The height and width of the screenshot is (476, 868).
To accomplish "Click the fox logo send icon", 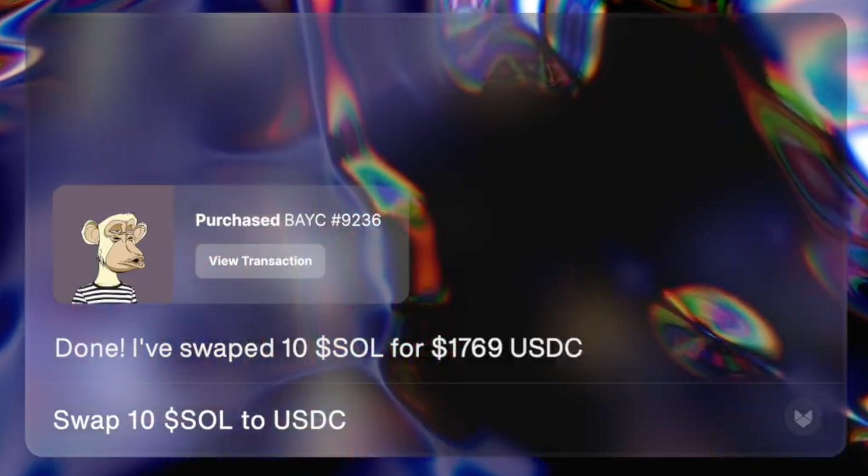I will (803, 418).
